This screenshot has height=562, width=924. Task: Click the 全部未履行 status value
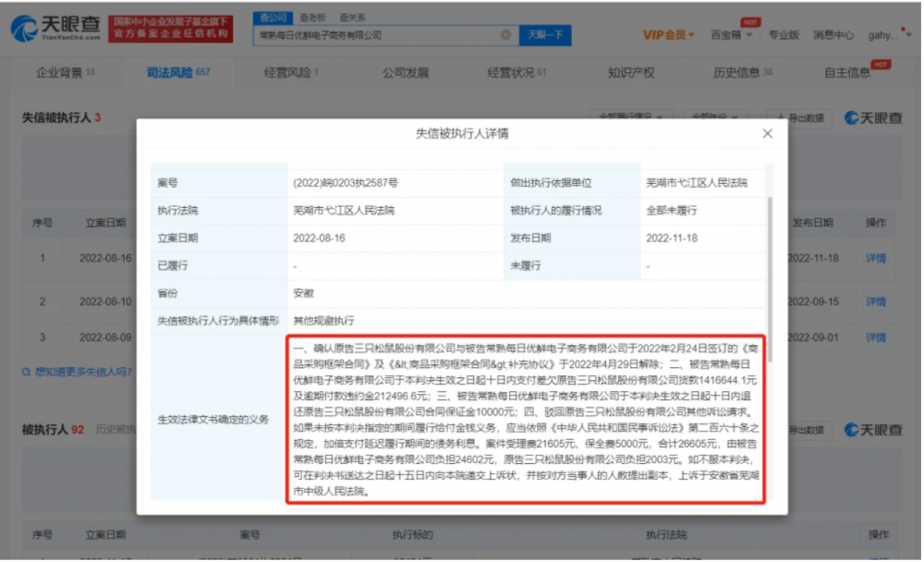pos(671,211)
